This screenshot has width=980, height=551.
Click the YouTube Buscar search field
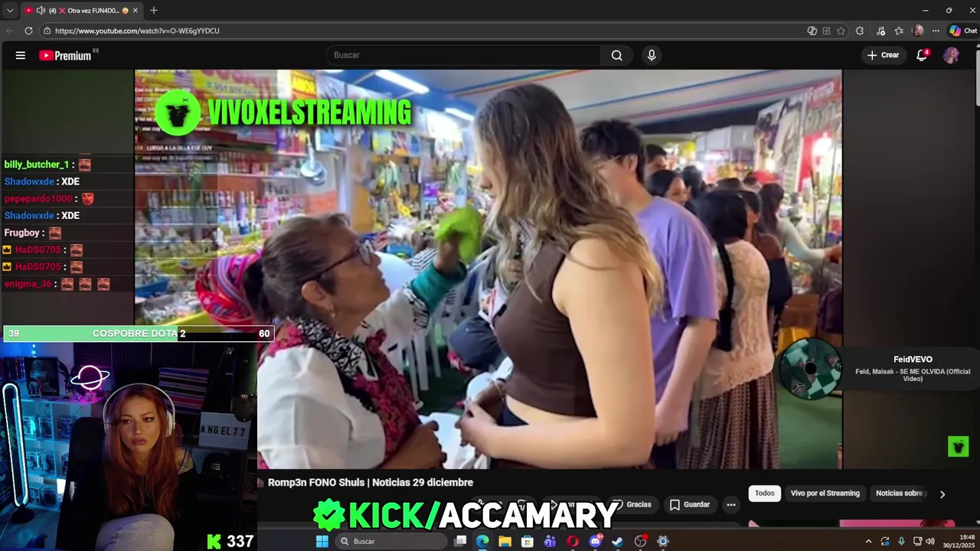[x=464, y=55]
